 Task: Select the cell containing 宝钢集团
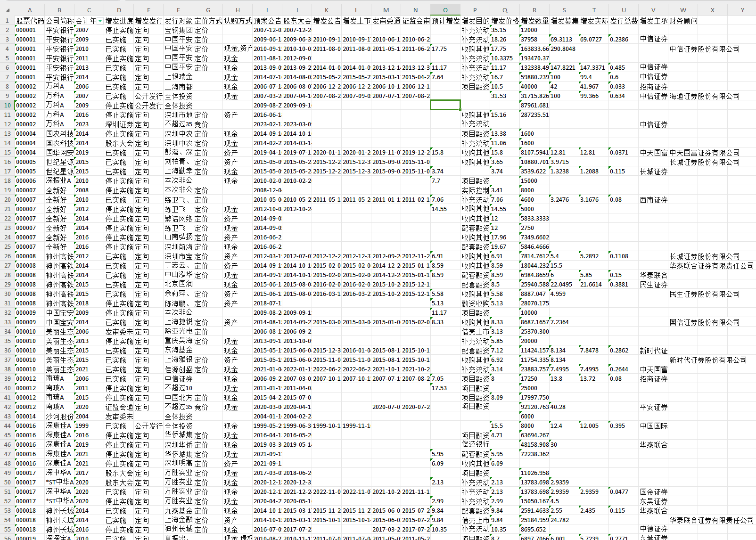click(x=178, y=30)
